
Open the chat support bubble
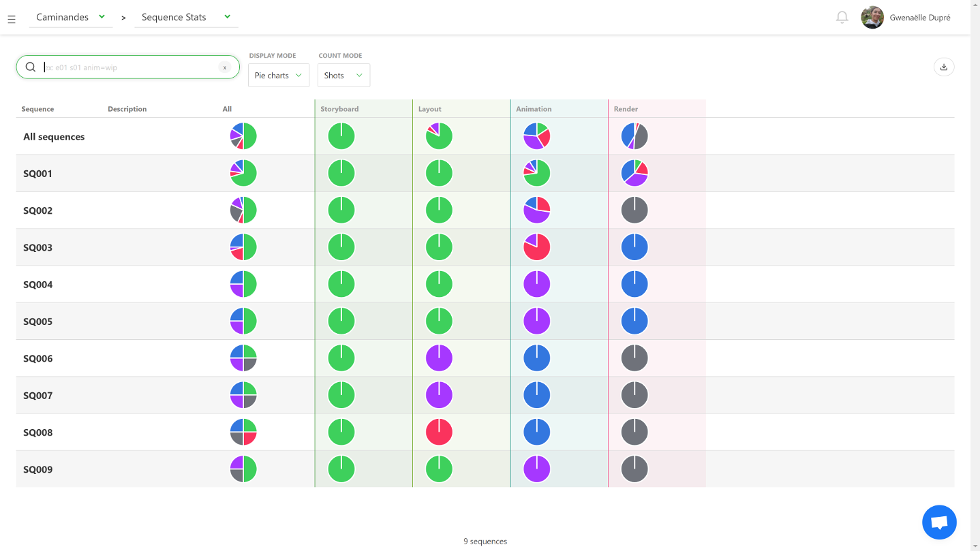coord(939,522)
